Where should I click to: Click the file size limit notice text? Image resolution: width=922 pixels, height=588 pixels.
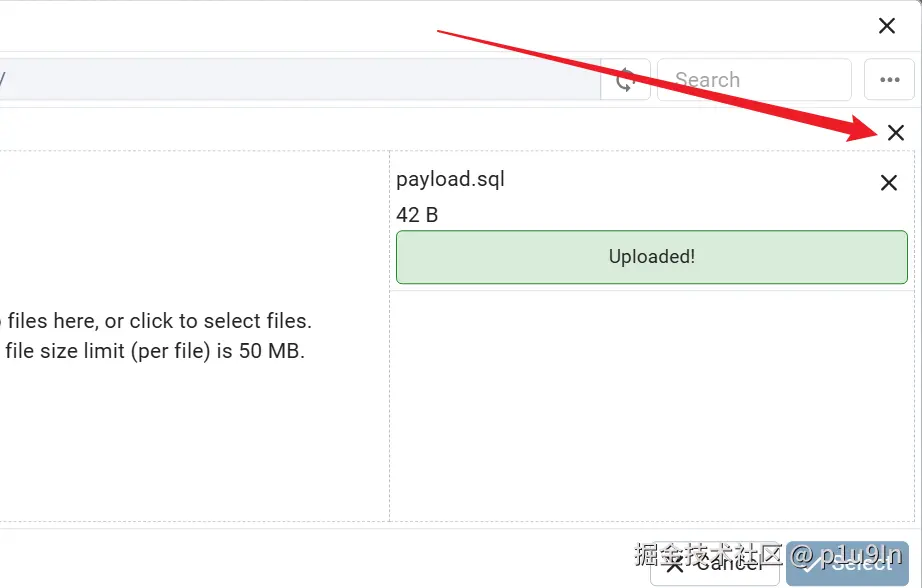154,351
